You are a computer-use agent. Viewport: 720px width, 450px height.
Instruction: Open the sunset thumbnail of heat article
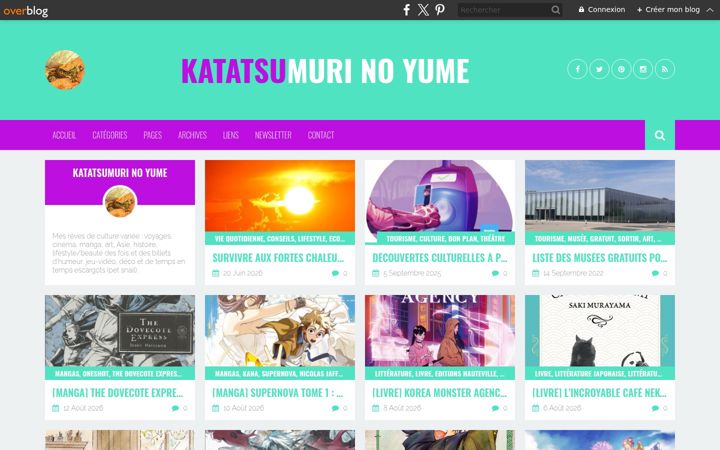[280, 196]
